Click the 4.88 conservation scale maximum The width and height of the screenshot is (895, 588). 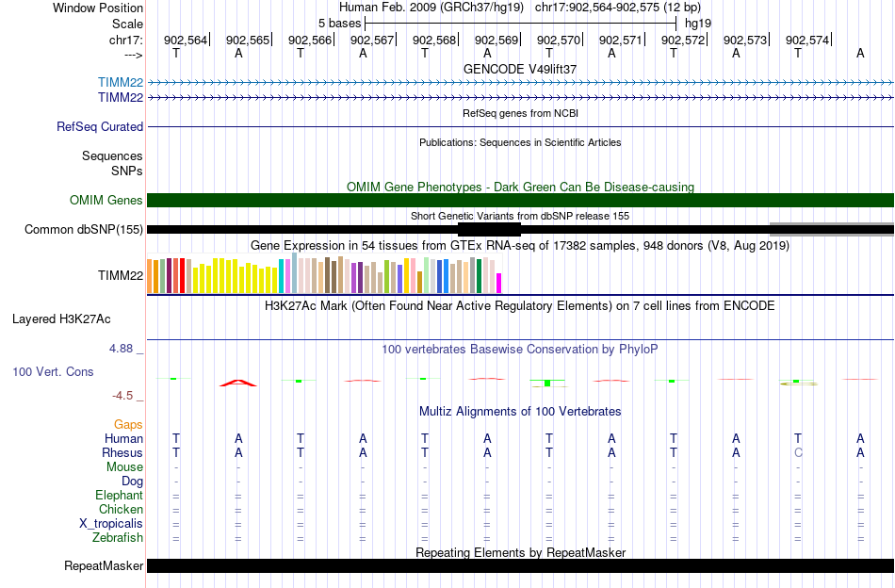coord(121,349)
